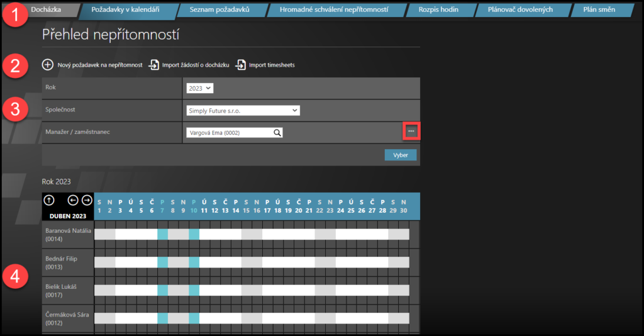Expand the Společnost Simply Future dropdown
Viewport: 644px width, 336px height.
click(243, 111)
